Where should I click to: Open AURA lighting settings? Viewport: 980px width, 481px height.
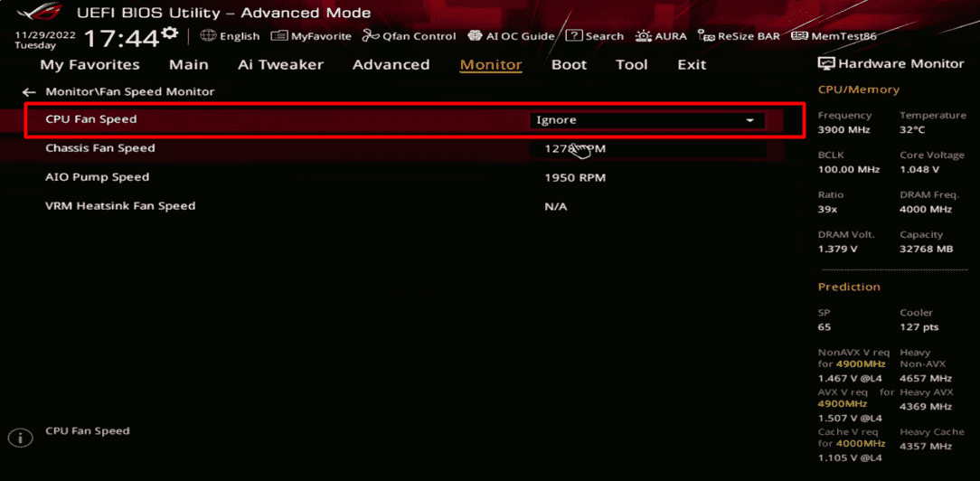tap(661, 36)
